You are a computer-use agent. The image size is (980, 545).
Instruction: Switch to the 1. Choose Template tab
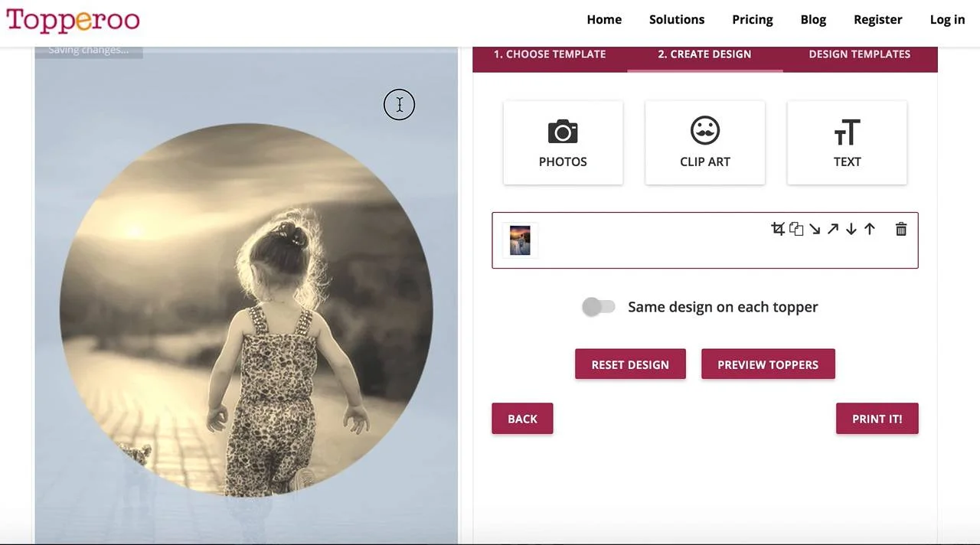pos(550,54)
